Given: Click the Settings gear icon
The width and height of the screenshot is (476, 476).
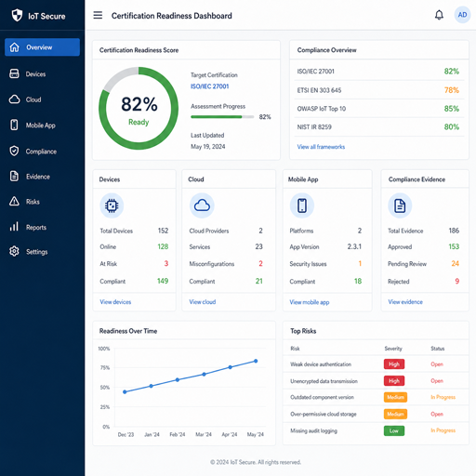Looking at the screenshot, I should (14, 251).
